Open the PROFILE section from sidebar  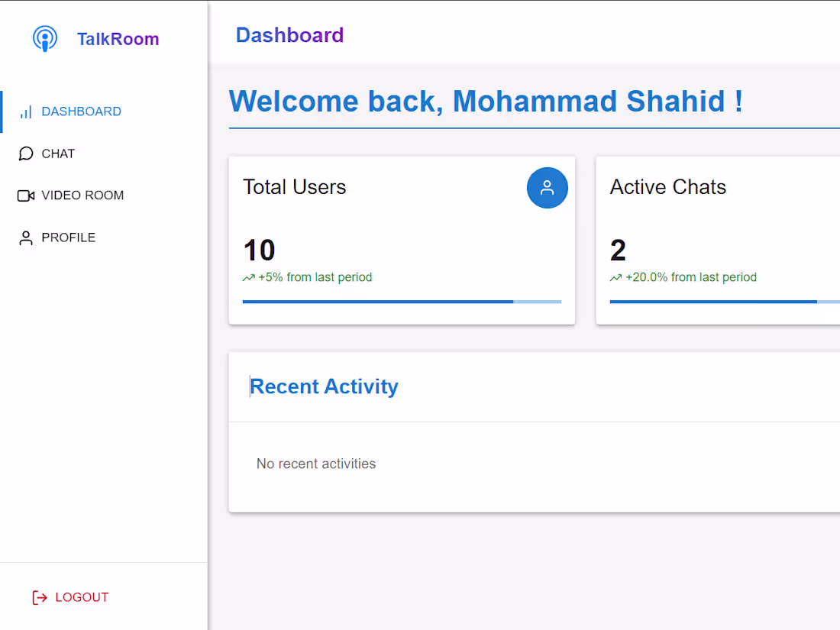69,237
